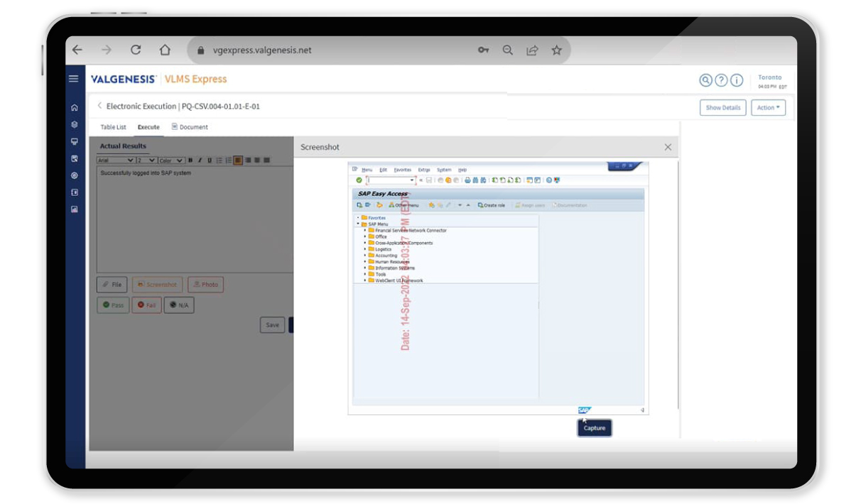
Task: Open the Color dropdown in editor toolbar
Action: pos(171,160)
